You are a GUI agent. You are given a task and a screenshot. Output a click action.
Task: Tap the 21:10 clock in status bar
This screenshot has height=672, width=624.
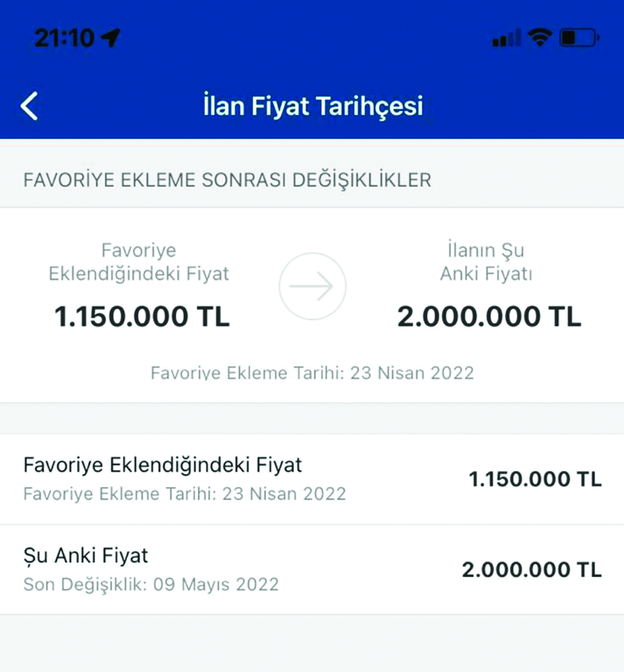point(64,38)
